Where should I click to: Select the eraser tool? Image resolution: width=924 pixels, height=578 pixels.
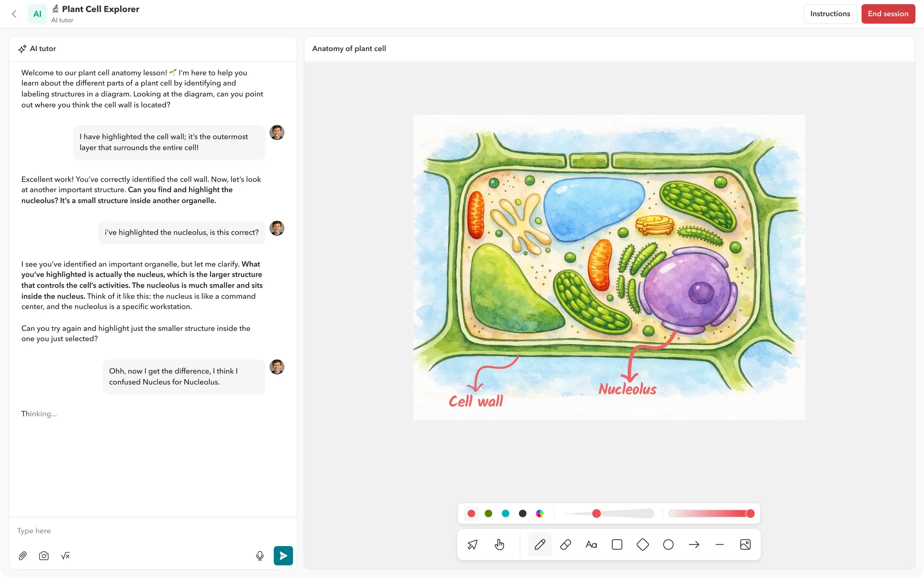pos(566,545)
